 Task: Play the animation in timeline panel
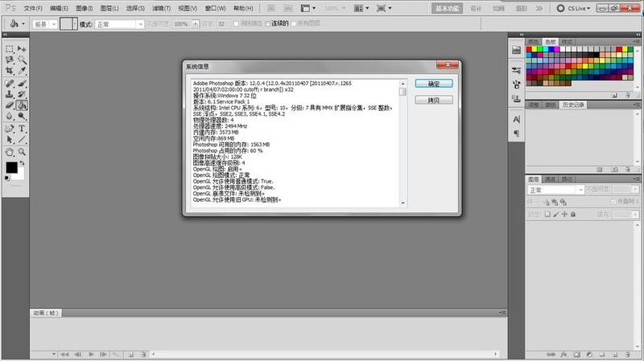pyautogui.click(x=91, y=354)
